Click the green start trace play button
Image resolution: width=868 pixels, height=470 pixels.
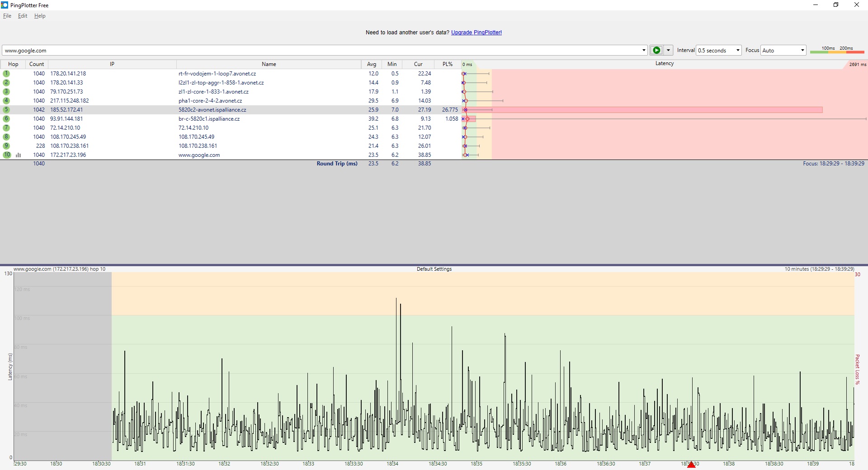(656, 50)
